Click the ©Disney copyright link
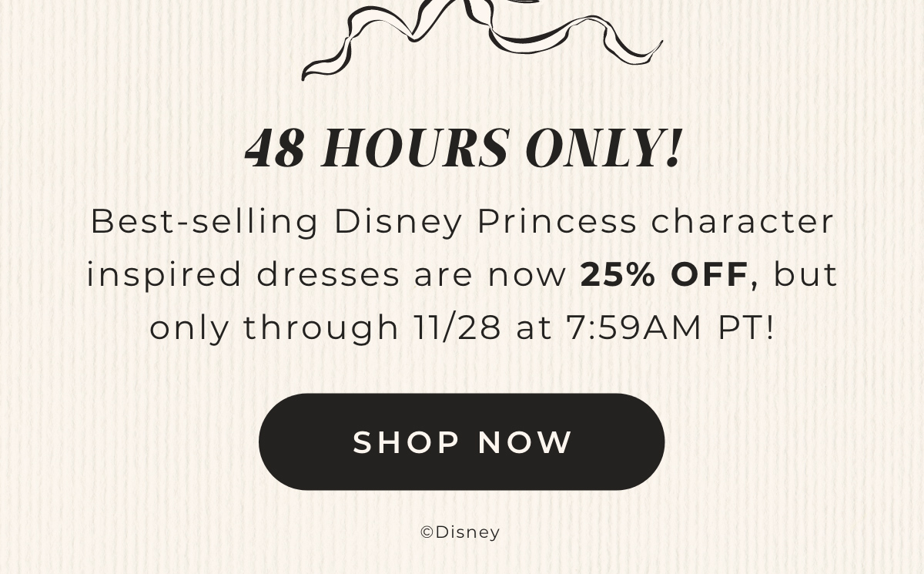The width and height of the screenshot is (924, 574). coord(460,532)
